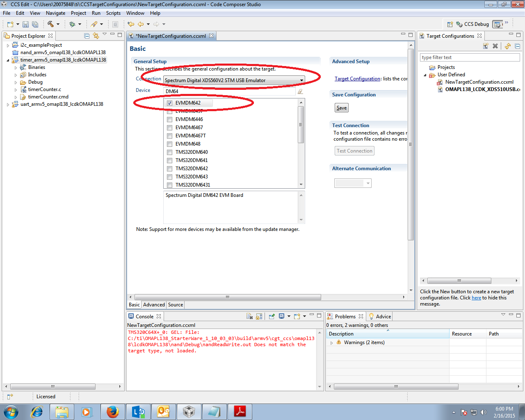Click the Test Connection button
Viewport: 525px width, 420px height.
354,151
